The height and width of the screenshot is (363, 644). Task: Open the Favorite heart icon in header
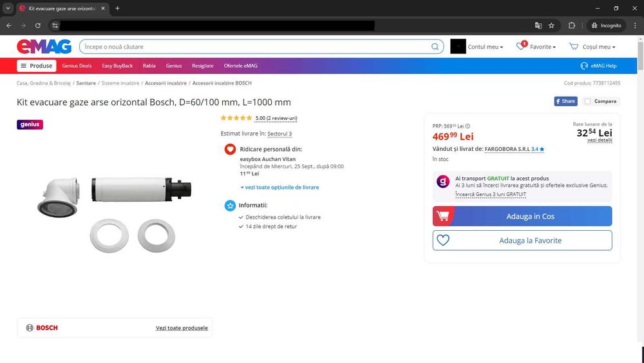coord(521,46)
